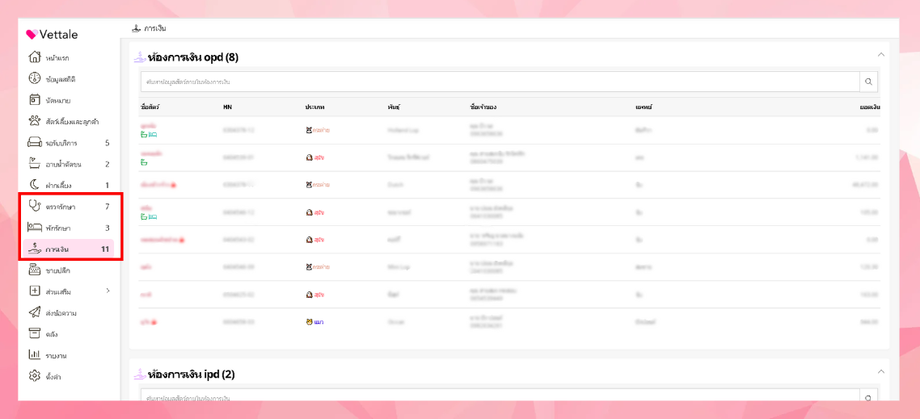920x419 pixels.
Task: Click green bath icon in Holland Lop row
Action: [x=144, y=134]
